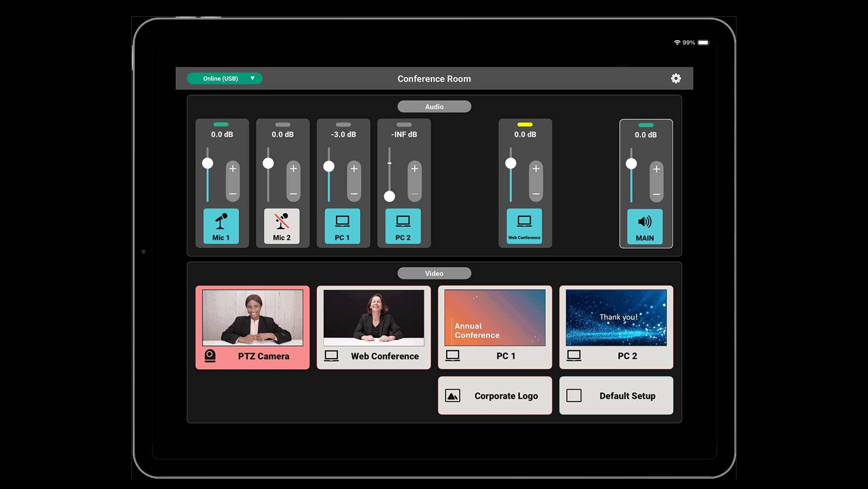The image size is (868, 489).
Task: Open the settings gear icon
Action: [x=675, y=78]
